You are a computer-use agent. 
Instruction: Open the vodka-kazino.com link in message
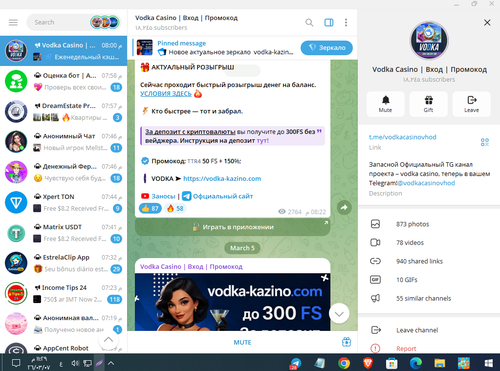click(x=222, y=179)
